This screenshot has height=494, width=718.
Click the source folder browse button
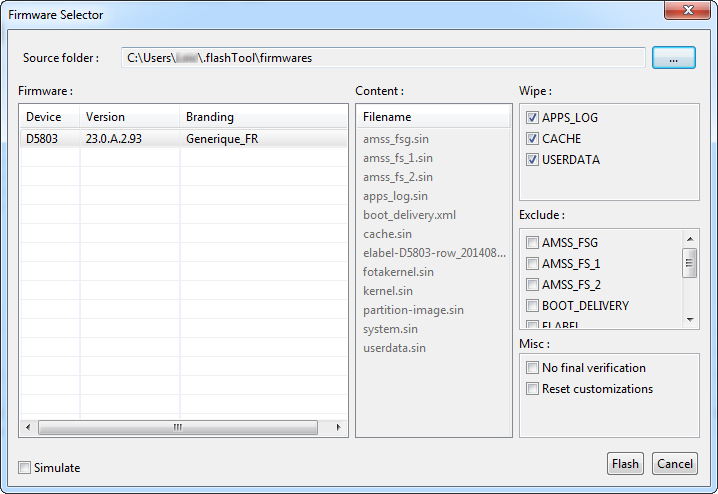[x=673, y=58]
